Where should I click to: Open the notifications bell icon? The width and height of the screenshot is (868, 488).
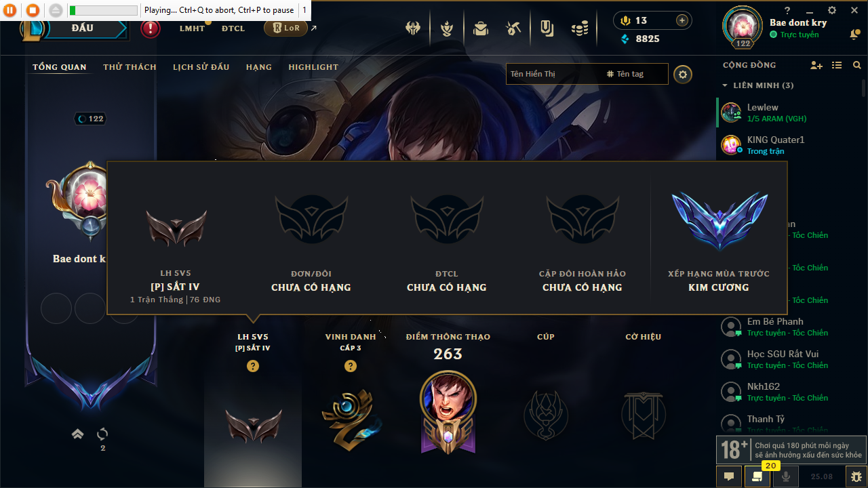pos(854,35)
